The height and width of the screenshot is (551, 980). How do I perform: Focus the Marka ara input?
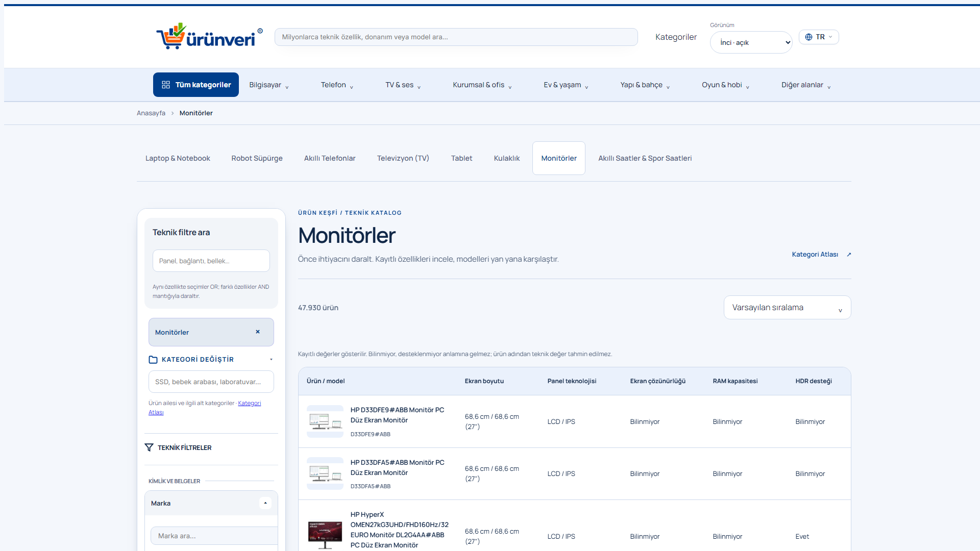pyautogui.click(x=214, y=536)
